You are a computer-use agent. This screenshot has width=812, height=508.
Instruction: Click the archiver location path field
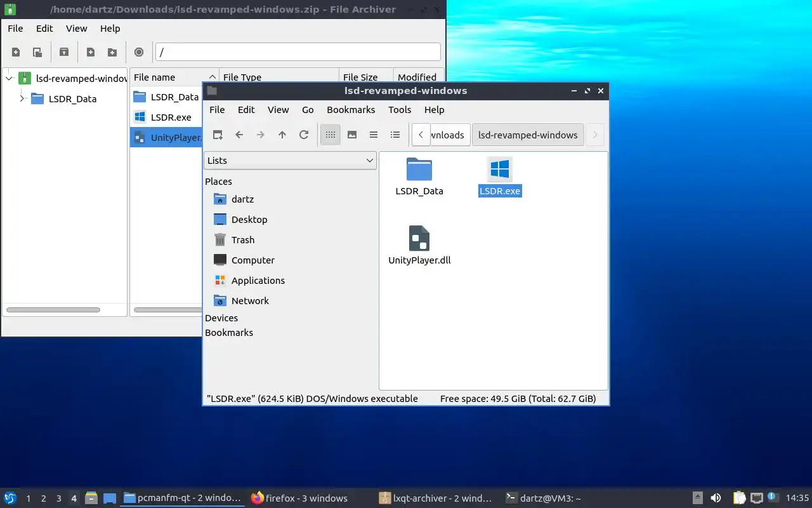coord(298,52)
